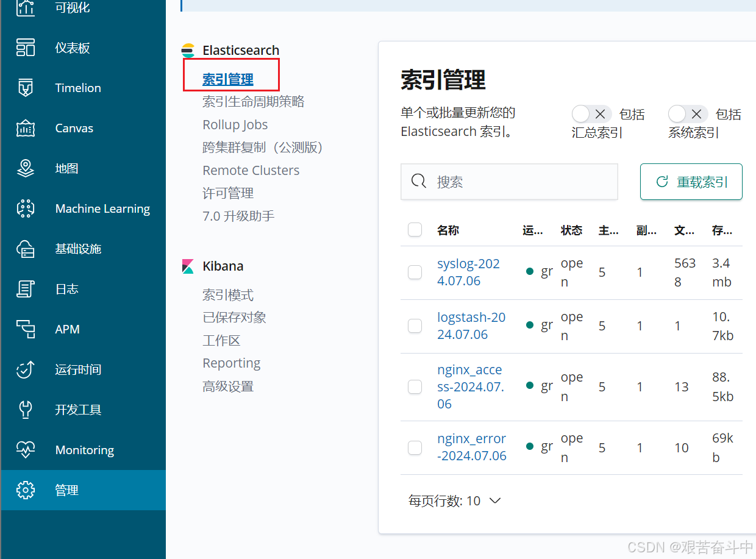Screen dimensions: 756x559
Task: Click the magnifier icon in the search box
Action: pyautogui.click(x=419, y=182)
